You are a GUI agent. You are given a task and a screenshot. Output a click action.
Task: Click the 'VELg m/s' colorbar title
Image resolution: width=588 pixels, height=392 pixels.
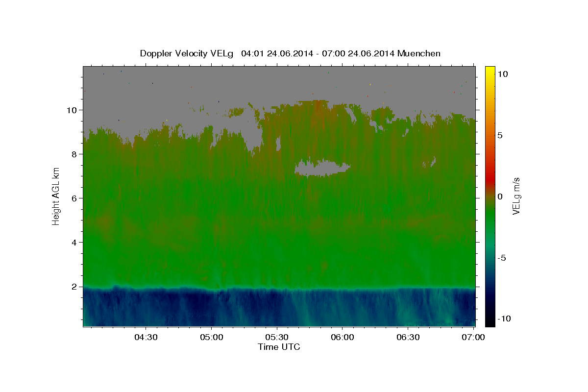516,196
